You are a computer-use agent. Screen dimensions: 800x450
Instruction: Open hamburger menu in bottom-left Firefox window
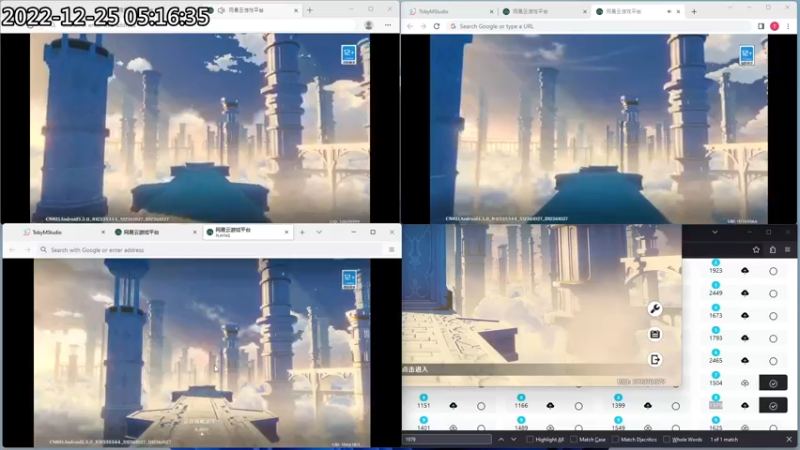tap(391, 249)
